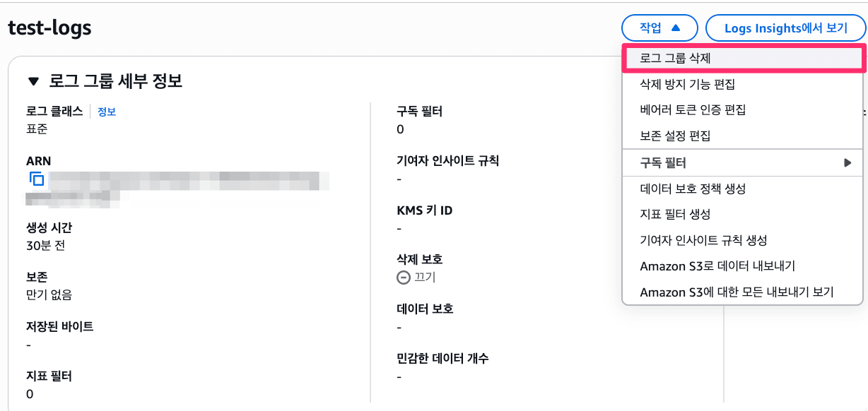Select 베어러 토큰 인증 편집 option
This screenshot has height=411, width=868.
(693, 109)
